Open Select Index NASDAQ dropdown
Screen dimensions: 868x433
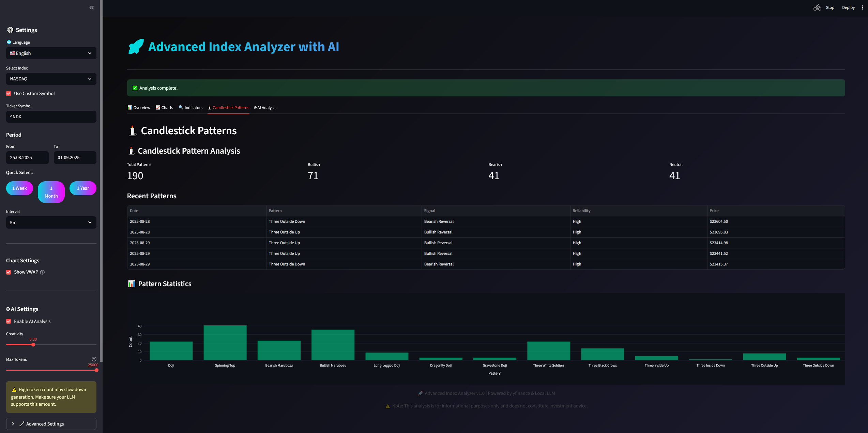pyautogui.click(x=51, y=79)
